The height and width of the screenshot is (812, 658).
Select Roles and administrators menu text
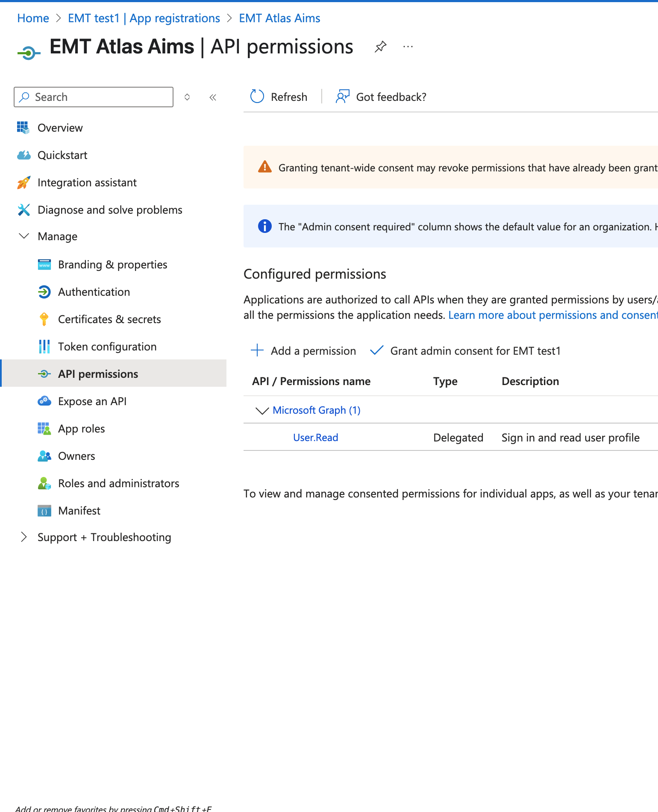point(119,483)
